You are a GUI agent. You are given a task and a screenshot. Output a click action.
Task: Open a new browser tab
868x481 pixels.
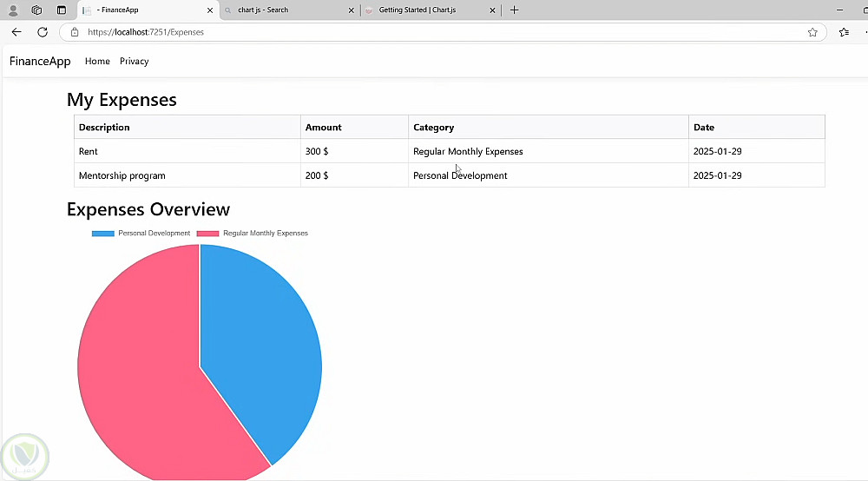[x=514, y=10]
